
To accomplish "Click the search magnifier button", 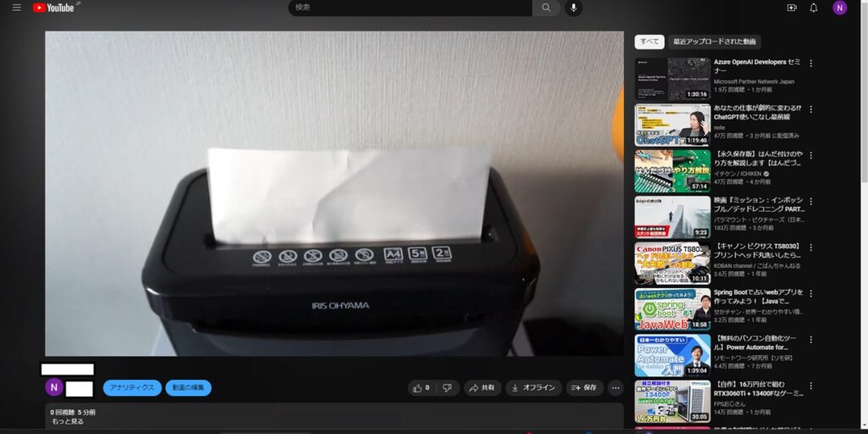I will (547, 8).
